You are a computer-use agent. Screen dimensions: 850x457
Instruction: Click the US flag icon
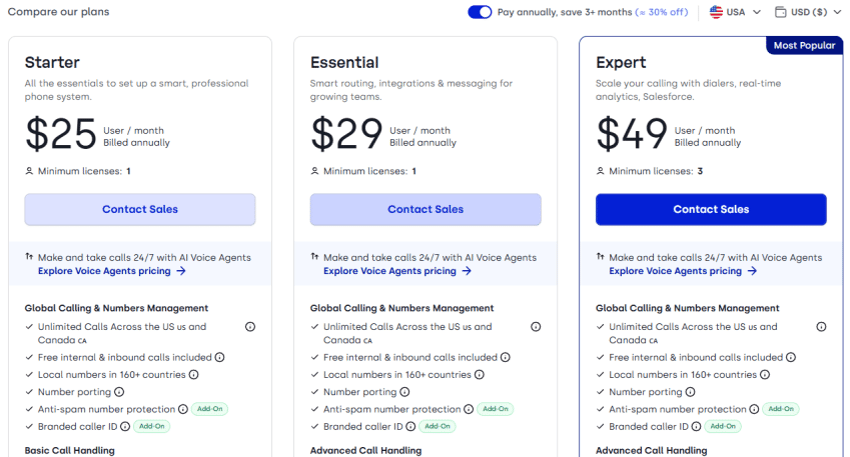point(716,12)
